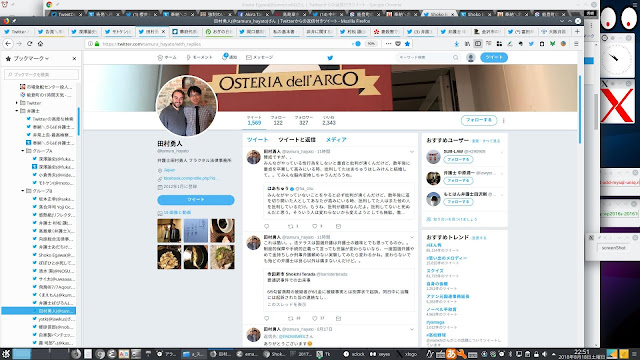
Task: View いいね count 2,343
Action: pos(329,120)
